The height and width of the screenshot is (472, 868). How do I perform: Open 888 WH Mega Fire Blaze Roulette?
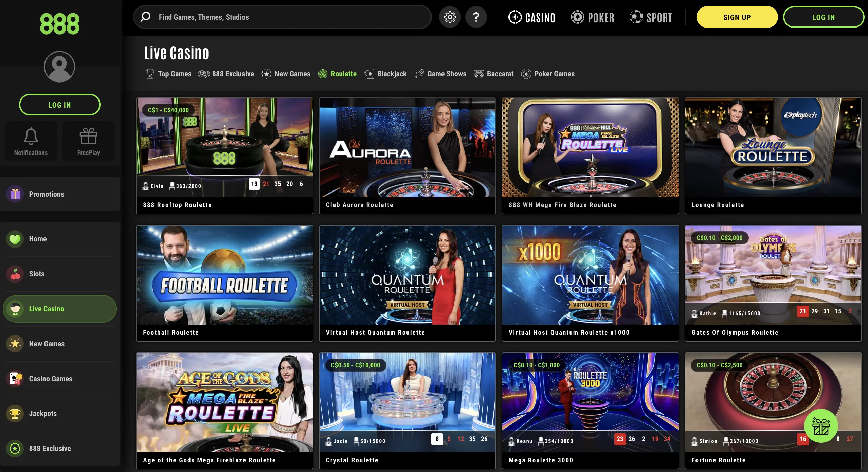click(x=590, y=156)
